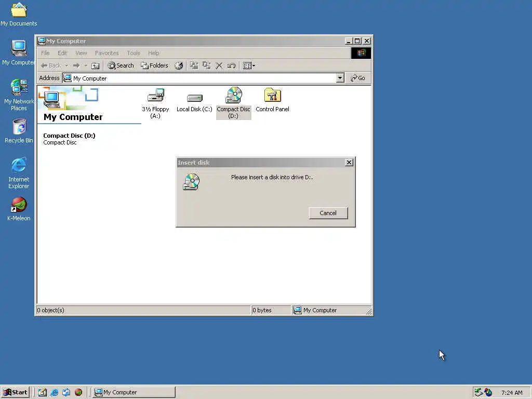Open the Control Panel folder icon

[272, 99]
